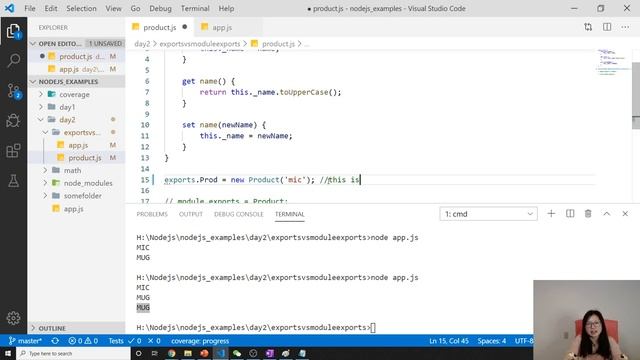This screenshot has width=640, height=360.
Task: Click exportsvsmoduleexports in the breadcrumb
Action: pos(200,44)
